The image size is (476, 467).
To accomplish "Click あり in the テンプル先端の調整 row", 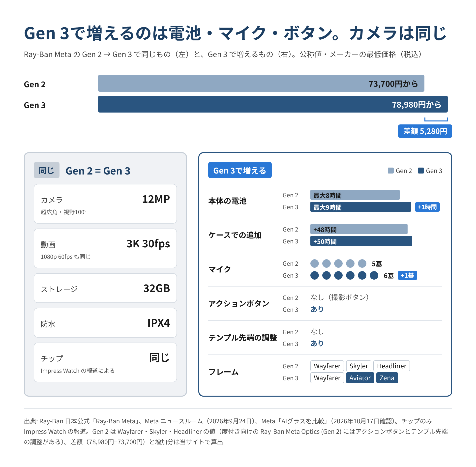I will click(x=317, y=343).
